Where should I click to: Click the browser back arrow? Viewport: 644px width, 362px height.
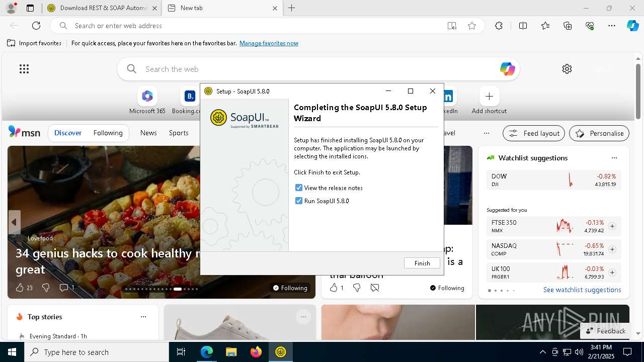pyautogui.click(x=14, y=26)
